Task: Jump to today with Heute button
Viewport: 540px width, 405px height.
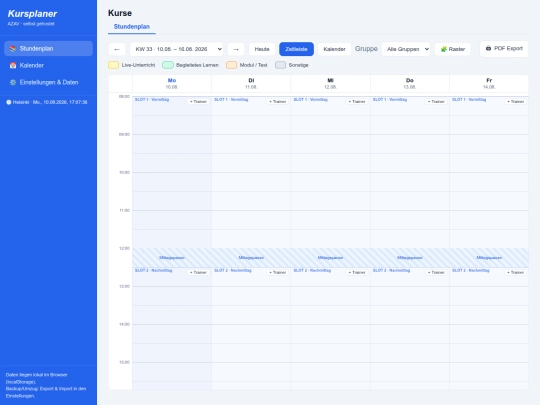Action: [262, 49]
